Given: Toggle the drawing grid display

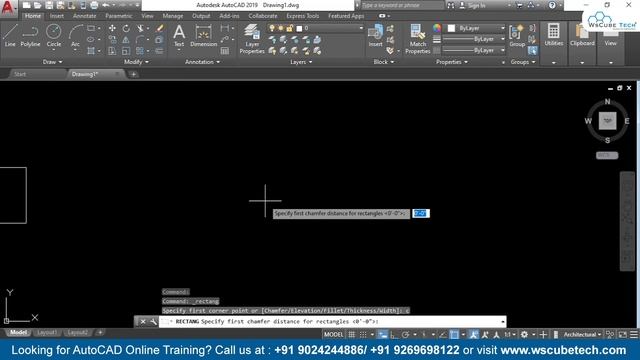Looking at the screenshot, I should click(351, 335).
